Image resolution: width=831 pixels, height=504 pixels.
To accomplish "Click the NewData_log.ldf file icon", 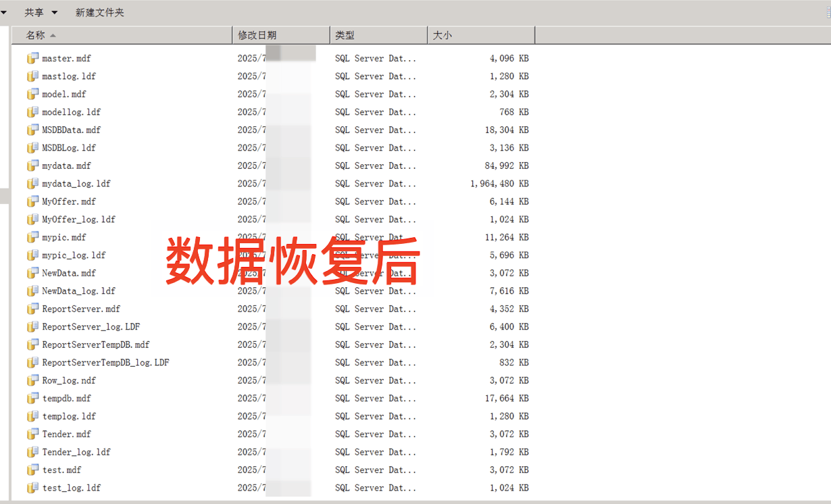I will [32, 291].
